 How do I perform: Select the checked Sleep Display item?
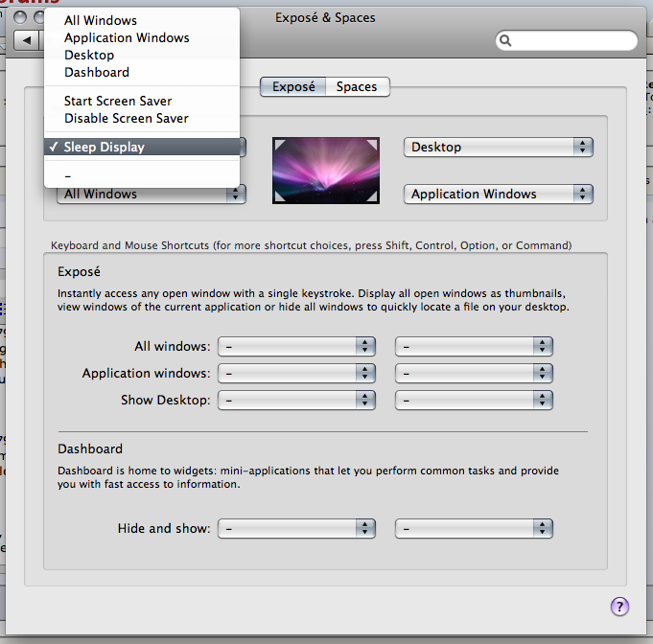point(142,147)
